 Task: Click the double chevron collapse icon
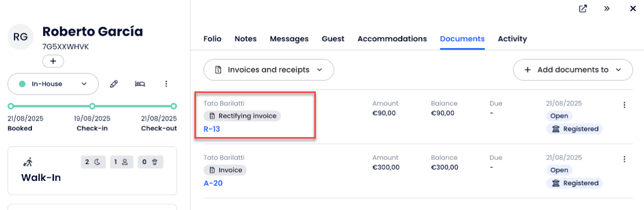607,9
